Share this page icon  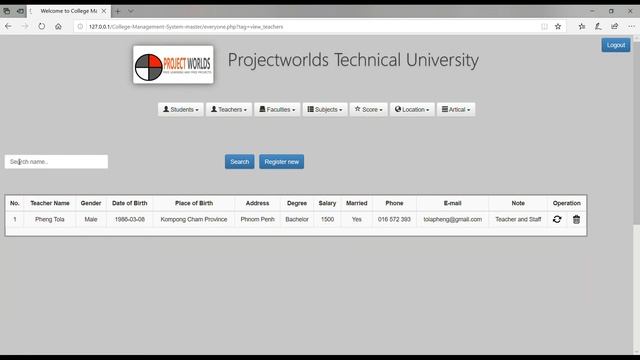tap(614, 27)
